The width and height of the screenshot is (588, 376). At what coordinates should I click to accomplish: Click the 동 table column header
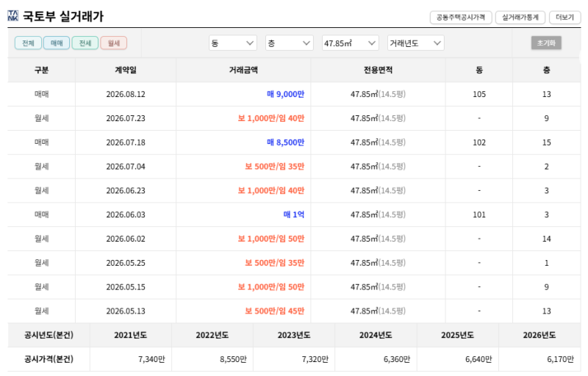479,70
